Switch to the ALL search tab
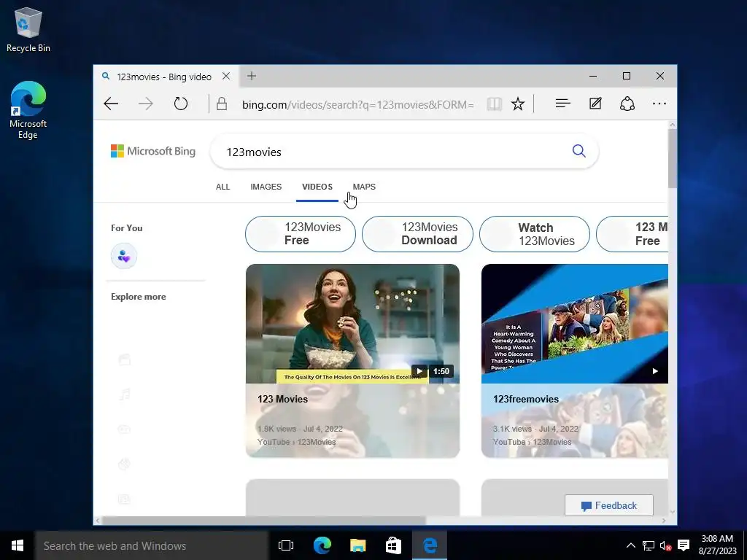Image resolution: width=747 pixels, height=560 pixels. coord(223,187)
